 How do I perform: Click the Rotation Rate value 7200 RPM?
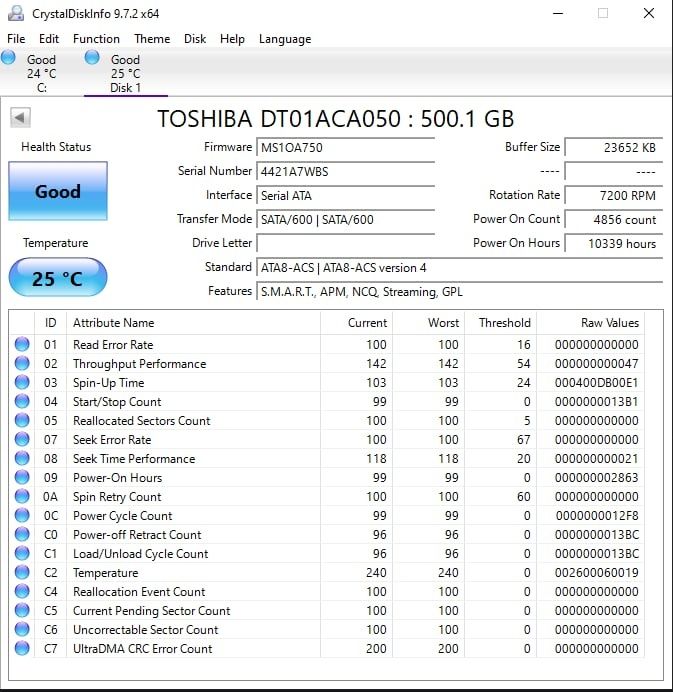tap(614, 195)
